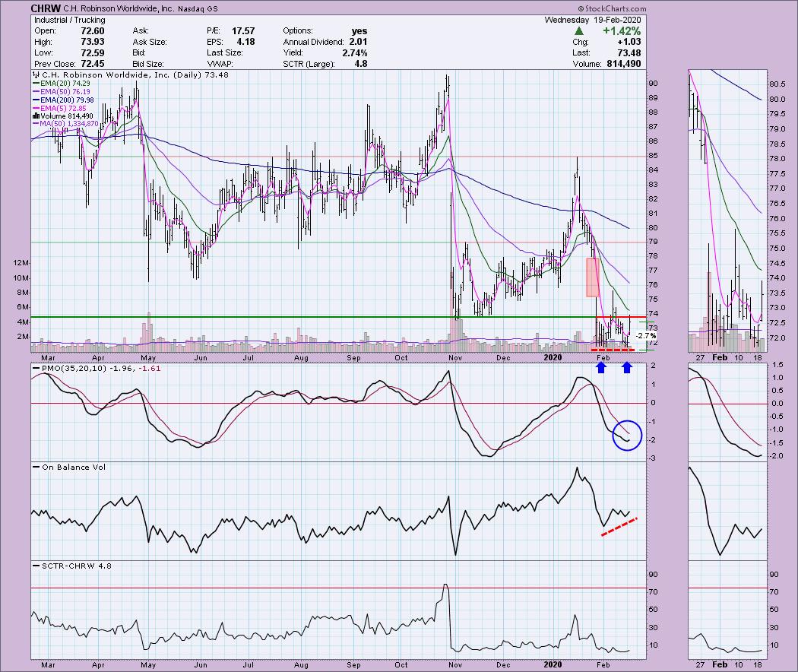Click the green up-triangle change indicator
798x672 pixels.
coord(578,32)
